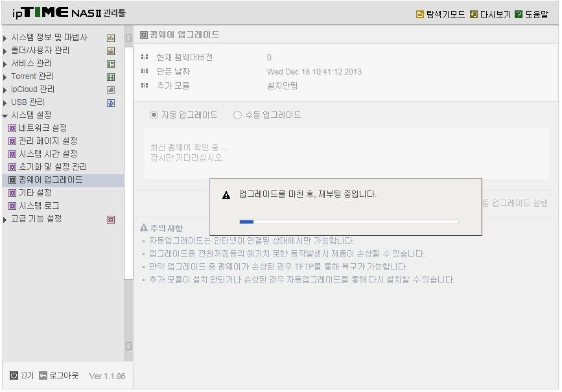This screenshot has width=562, height=392.
Task: Click the 시스템 정보 및 마법사 chart icon
Action: pos(111,38)
